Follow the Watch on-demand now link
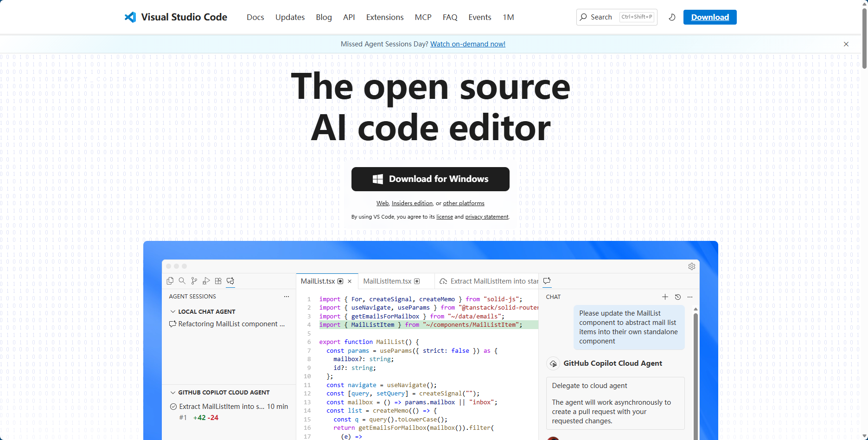 (x=467, y=44)
